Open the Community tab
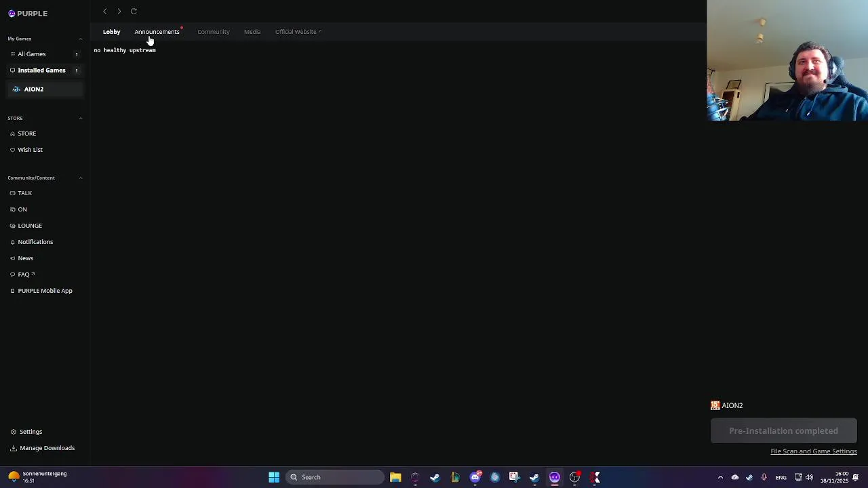 coord(214,32)
